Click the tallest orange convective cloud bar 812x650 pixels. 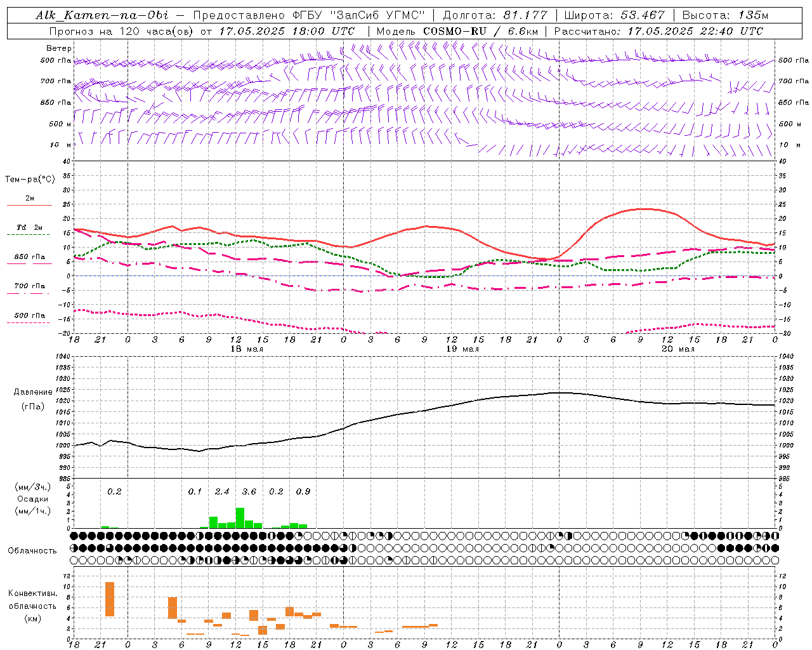click(x=110, y=599)
